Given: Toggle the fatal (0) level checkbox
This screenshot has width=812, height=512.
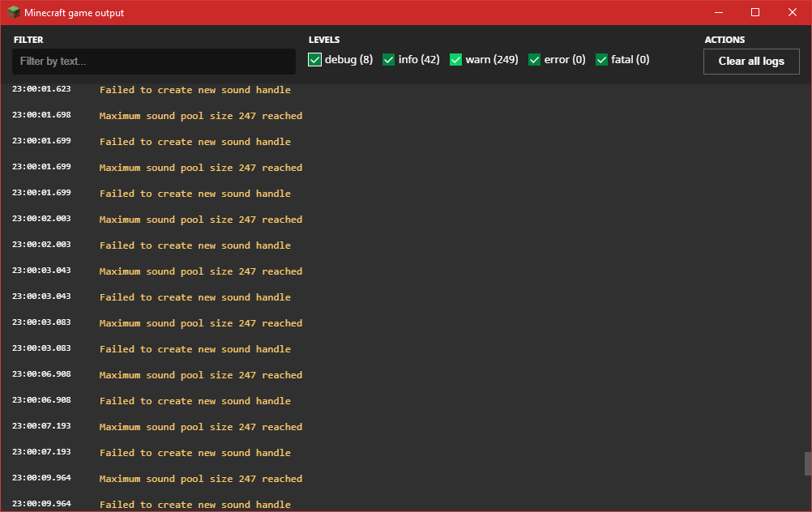Looking at the screenshot, I should [602, 60].
